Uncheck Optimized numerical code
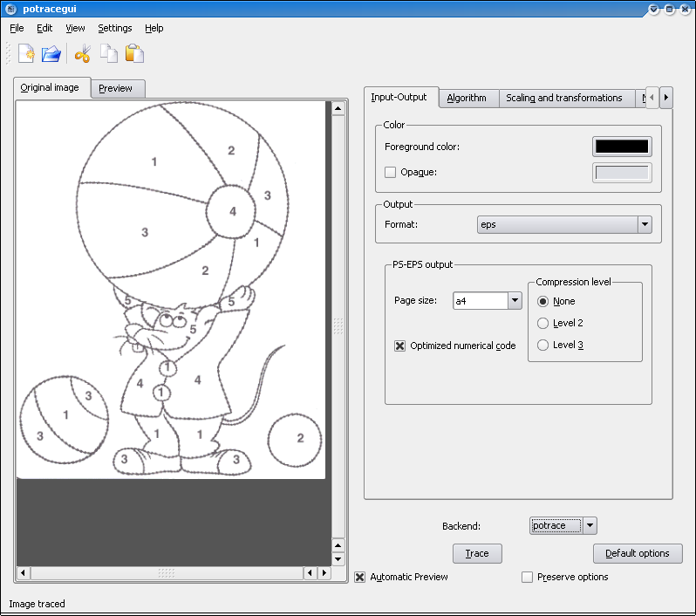The width and height of the screenshot is (696, 616). pos(400,346)
